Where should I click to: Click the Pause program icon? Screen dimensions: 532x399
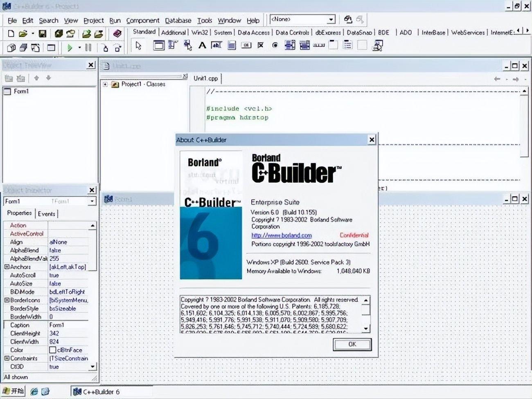pos(88,48)
